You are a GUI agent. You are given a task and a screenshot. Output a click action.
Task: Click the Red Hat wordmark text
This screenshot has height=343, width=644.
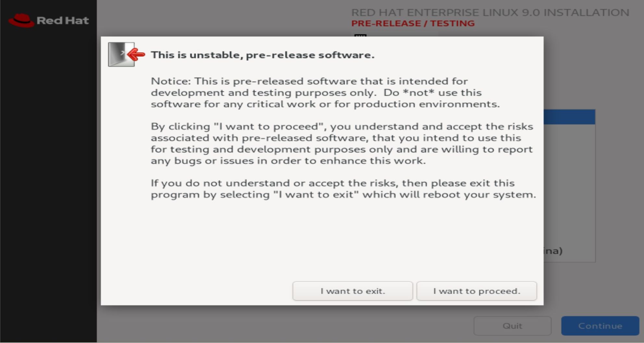click(63, 20)
